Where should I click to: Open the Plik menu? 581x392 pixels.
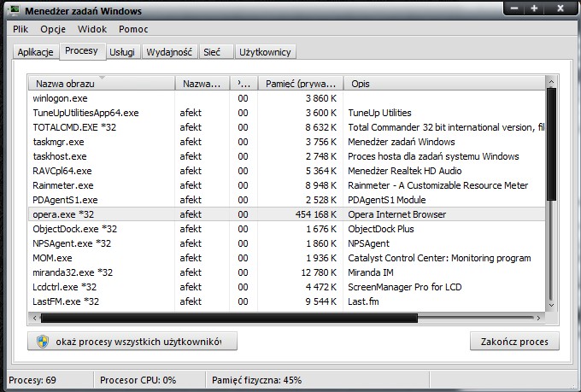click(x=21, y=29)
